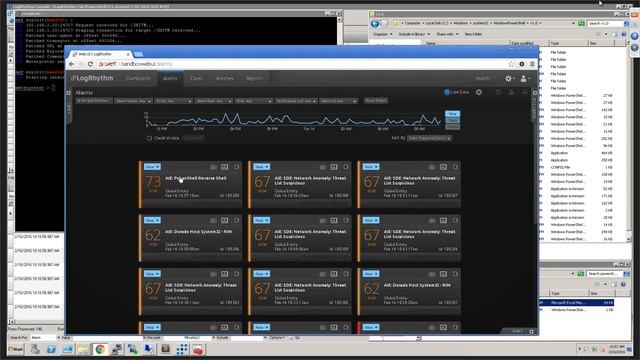Click the Windows Start button
This screenshot has width=640, height=360.
[16, 349]
